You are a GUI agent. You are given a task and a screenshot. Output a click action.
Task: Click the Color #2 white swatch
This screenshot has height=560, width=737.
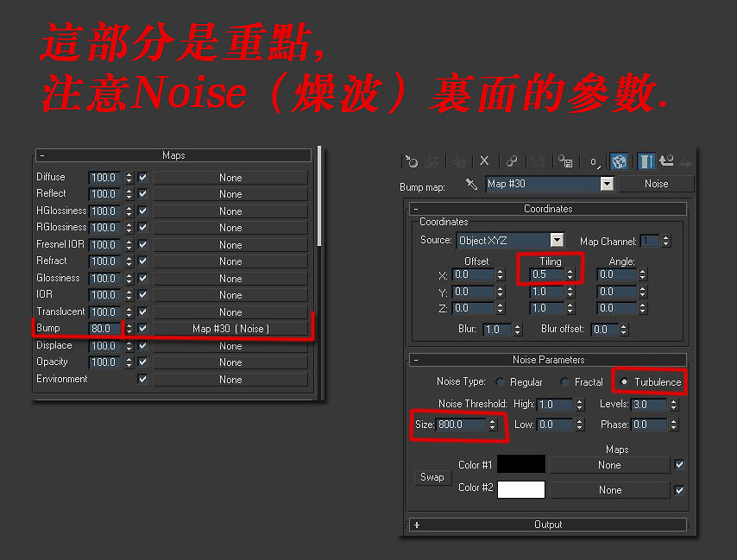[x=521, y=489]
